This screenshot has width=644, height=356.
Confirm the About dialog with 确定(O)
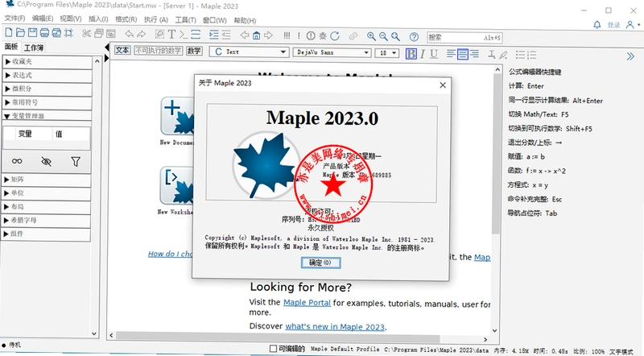320,263
